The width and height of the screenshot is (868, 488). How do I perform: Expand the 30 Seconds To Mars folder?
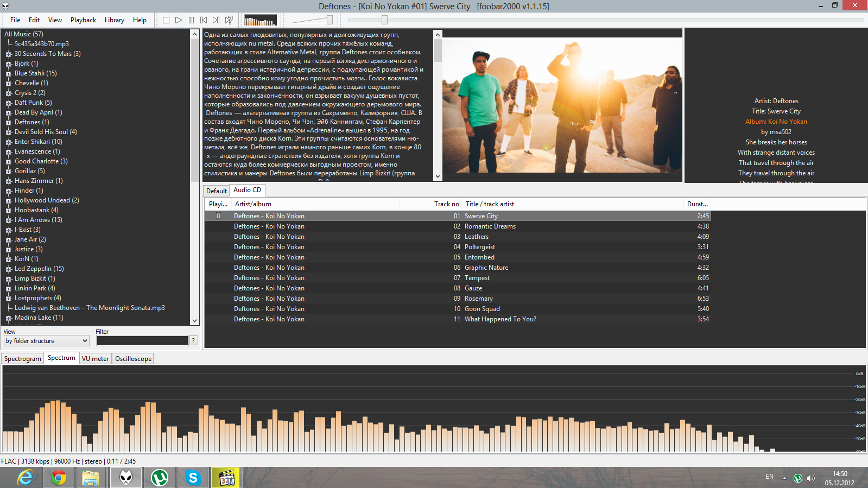pyautogui.click(x=8, y=54)
